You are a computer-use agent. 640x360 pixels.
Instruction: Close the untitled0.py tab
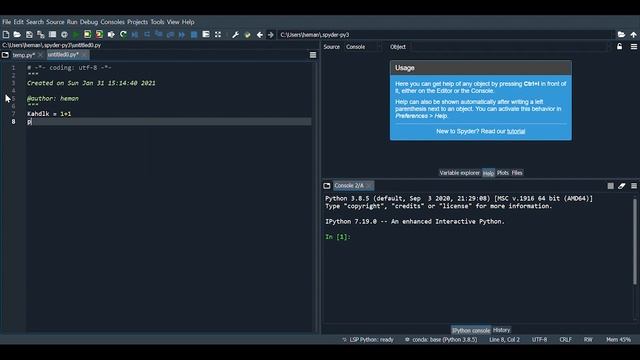[84, 55]
